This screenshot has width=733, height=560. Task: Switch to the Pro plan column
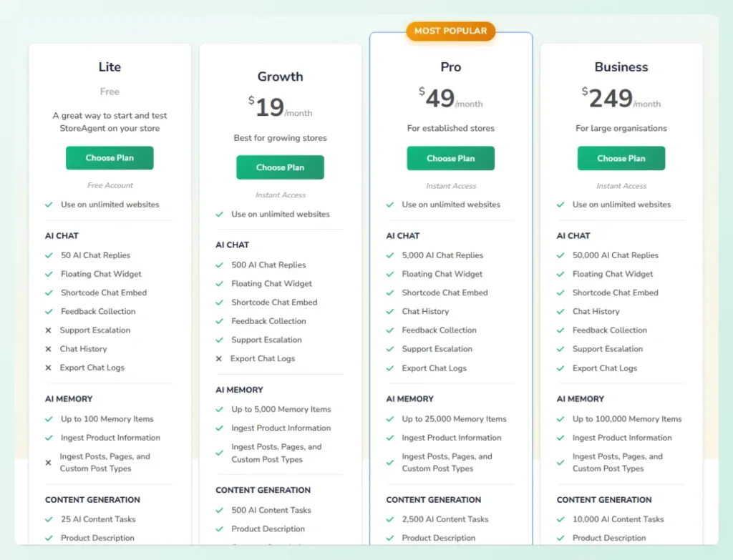click(450, 67)
